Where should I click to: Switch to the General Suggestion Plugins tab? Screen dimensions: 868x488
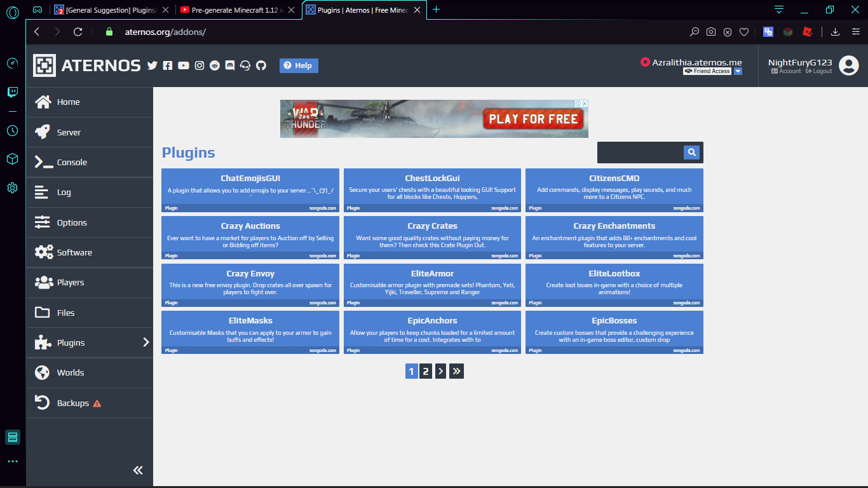tap(111, 10)
